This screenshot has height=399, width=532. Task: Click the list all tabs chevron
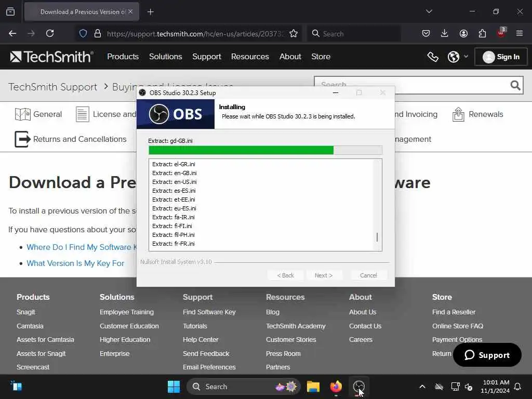[x=429, y=11]
